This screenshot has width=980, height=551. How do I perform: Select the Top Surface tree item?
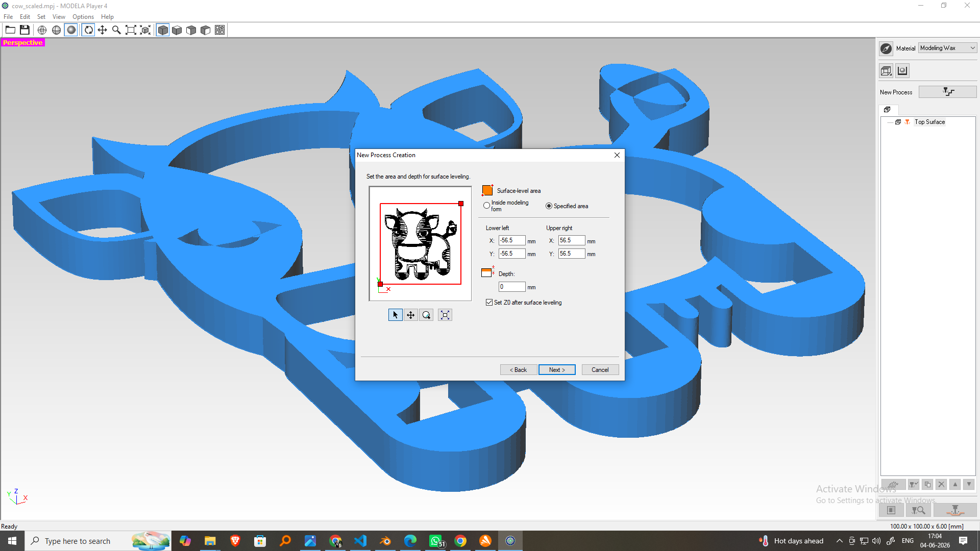coord(929,122)
